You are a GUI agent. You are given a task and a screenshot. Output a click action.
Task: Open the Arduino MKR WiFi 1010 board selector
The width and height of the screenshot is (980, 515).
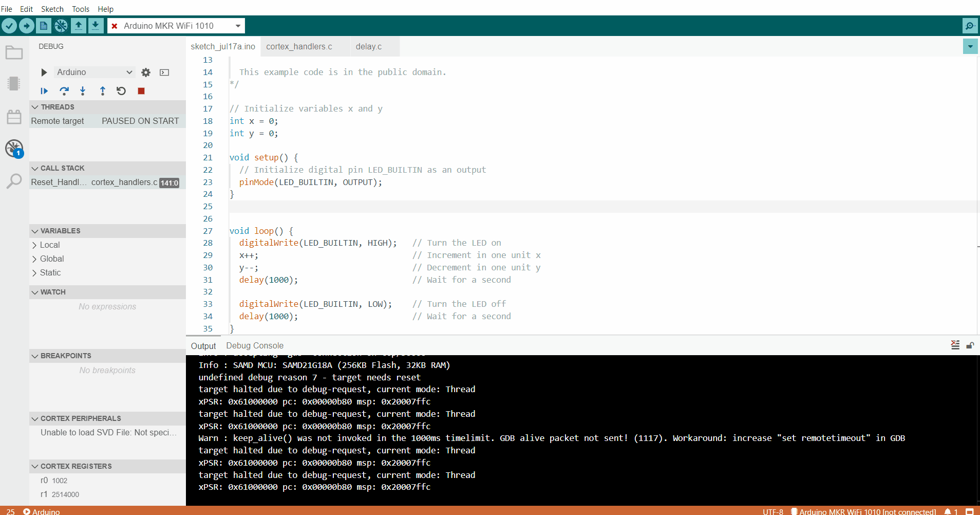point(176,25)
